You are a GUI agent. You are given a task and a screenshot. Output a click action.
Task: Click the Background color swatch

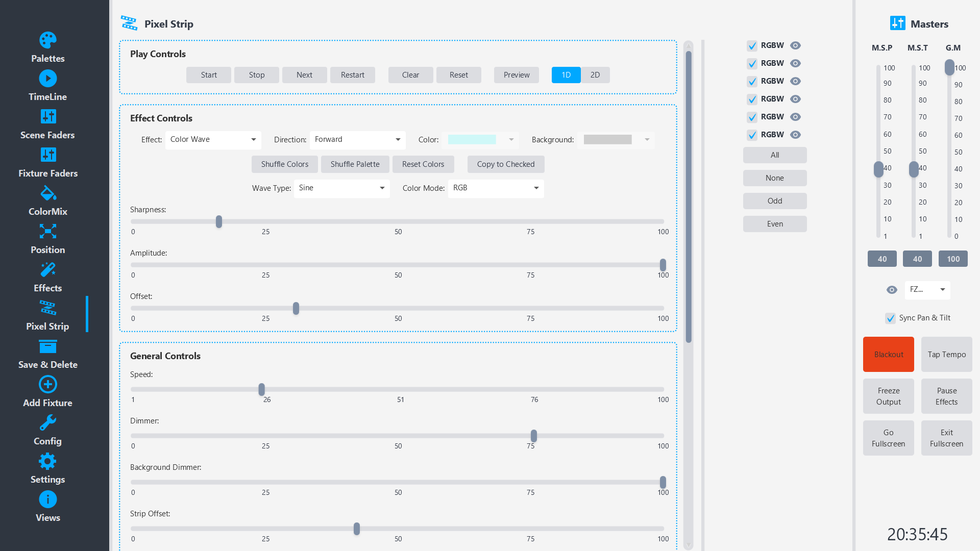607,140
